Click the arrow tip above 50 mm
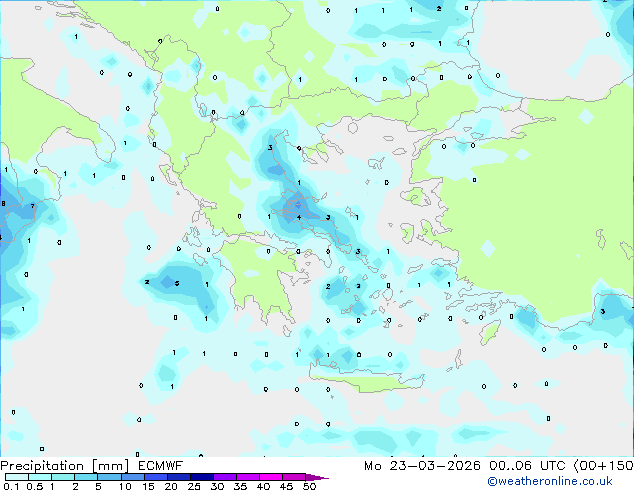This screenshot has width=634, height=490. pos(317,477)
